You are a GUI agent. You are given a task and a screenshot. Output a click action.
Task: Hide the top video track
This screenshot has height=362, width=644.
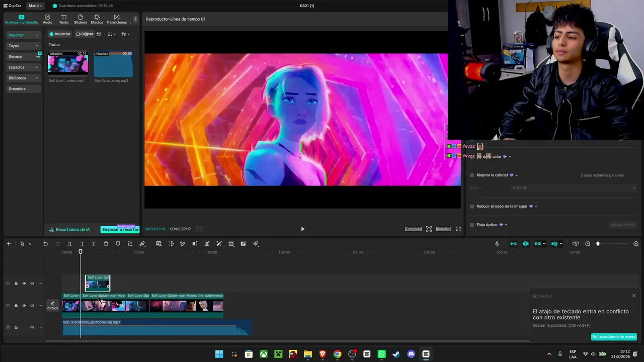click(24, 284)
